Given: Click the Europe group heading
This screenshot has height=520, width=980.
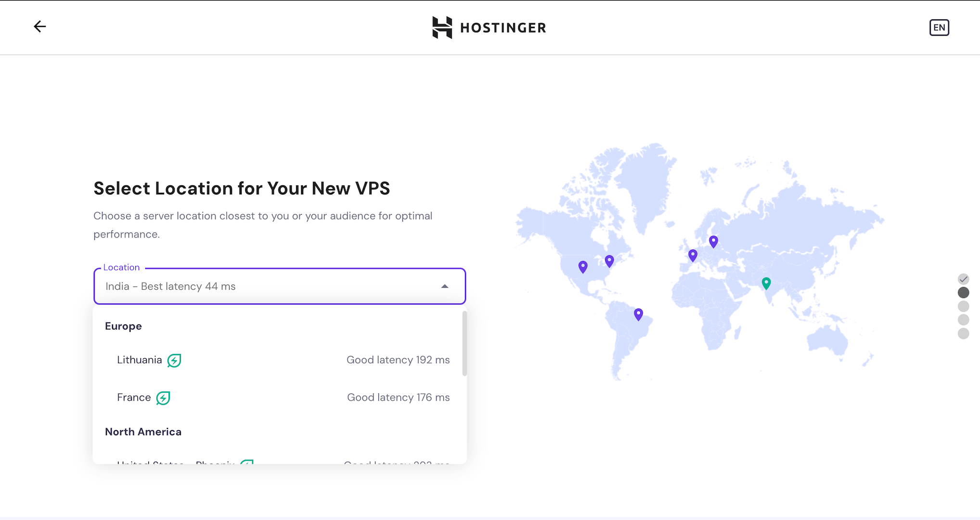Looking at the screenshot, I should click(x=123, y=326).
